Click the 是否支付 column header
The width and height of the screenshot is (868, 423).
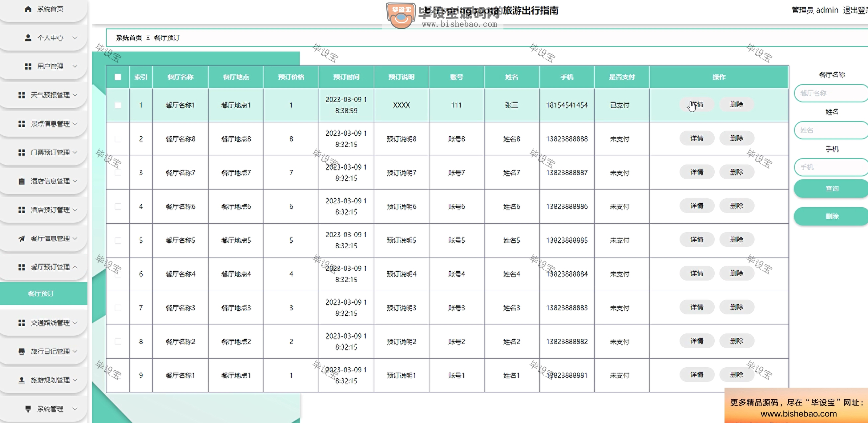622,77
